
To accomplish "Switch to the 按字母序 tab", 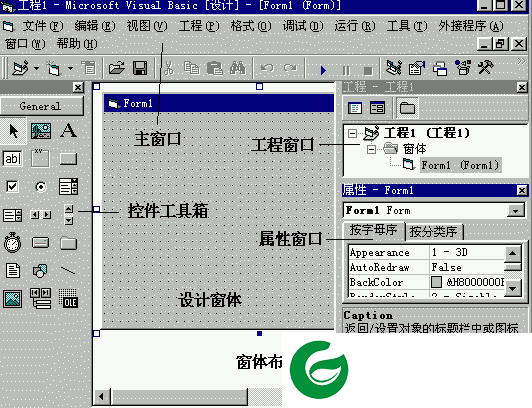I will [x=374, y=230].
